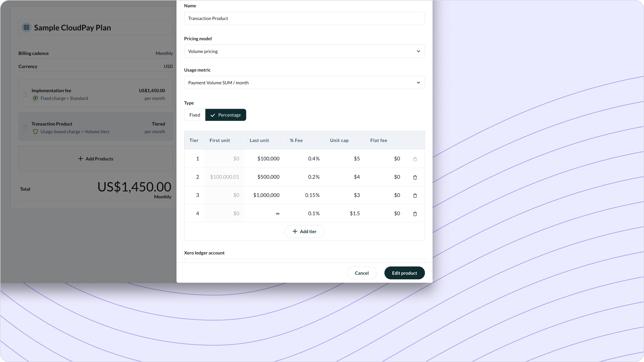Image resolution: width=644 pixels, height=362 pixels.
Task: Grab the Implementation fee drag handle
Action: click(x=25, y=94)
